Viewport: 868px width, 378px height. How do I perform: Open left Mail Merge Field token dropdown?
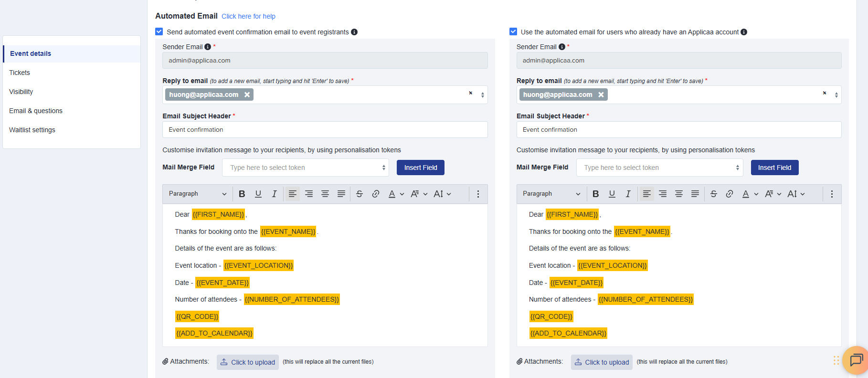306,168
